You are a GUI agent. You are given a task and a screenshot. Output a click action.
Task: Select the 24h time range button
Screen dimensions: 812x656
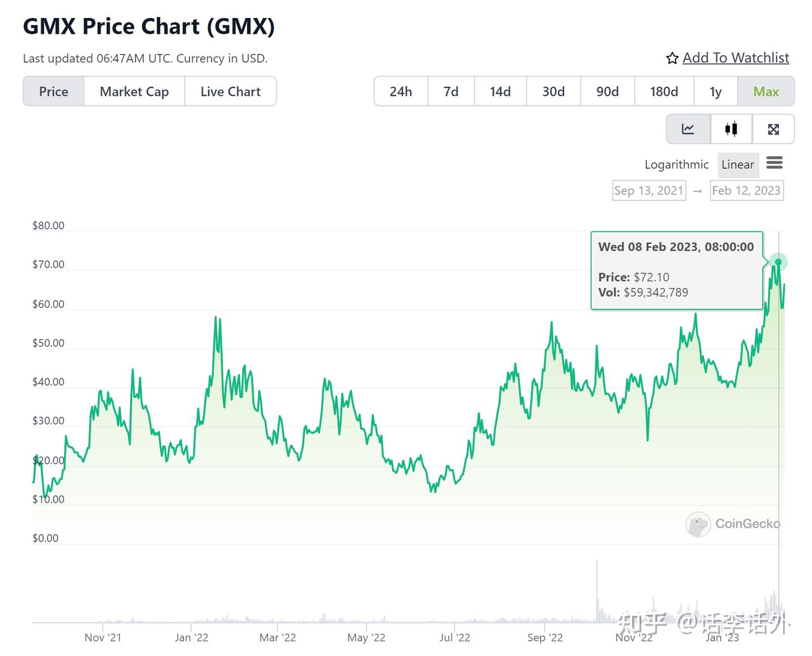(x=400, y=91)
